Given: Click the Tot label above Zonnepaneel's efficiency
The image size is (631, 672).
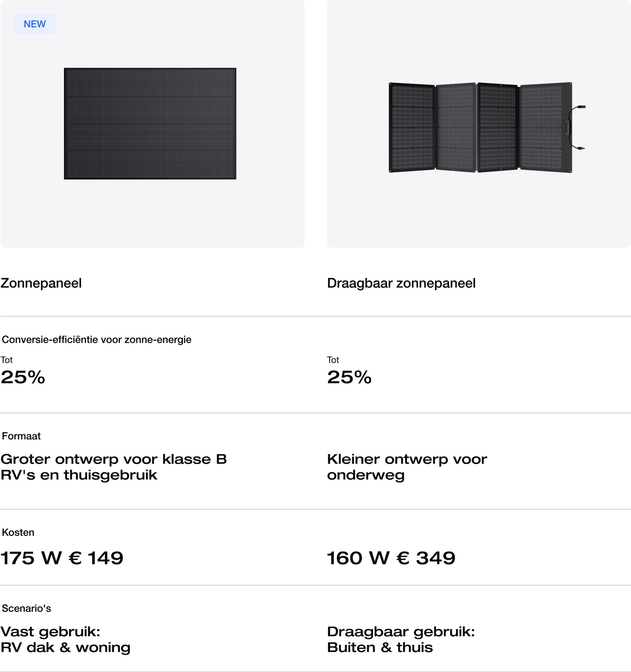Looking at the screenshot, I should (6, 360).
